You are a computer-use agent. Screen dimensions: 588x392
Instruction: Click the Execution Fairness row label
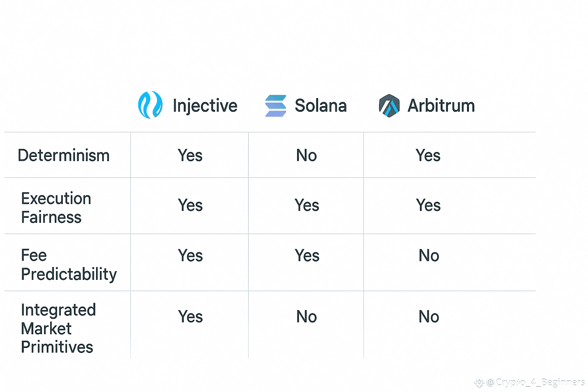coord(56,208)
